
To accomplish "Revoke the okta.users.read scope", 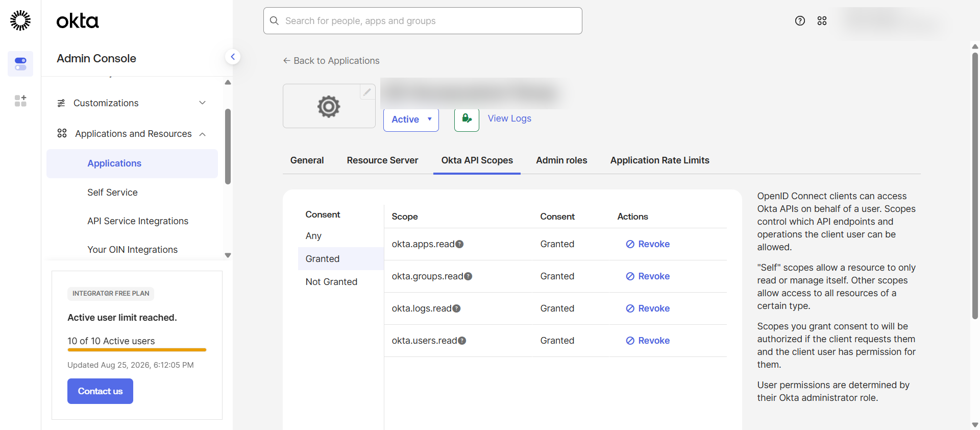I will tap(648, 341).
